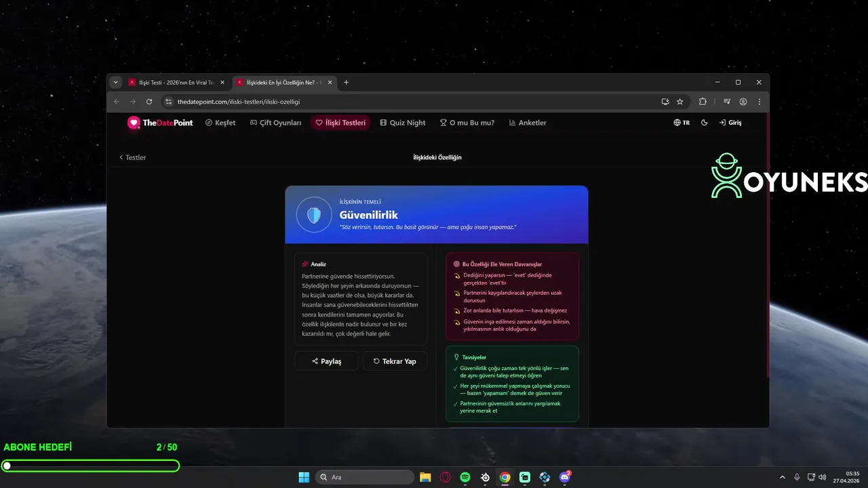Click the Abone Hedefi progress bar

point(90,466)
